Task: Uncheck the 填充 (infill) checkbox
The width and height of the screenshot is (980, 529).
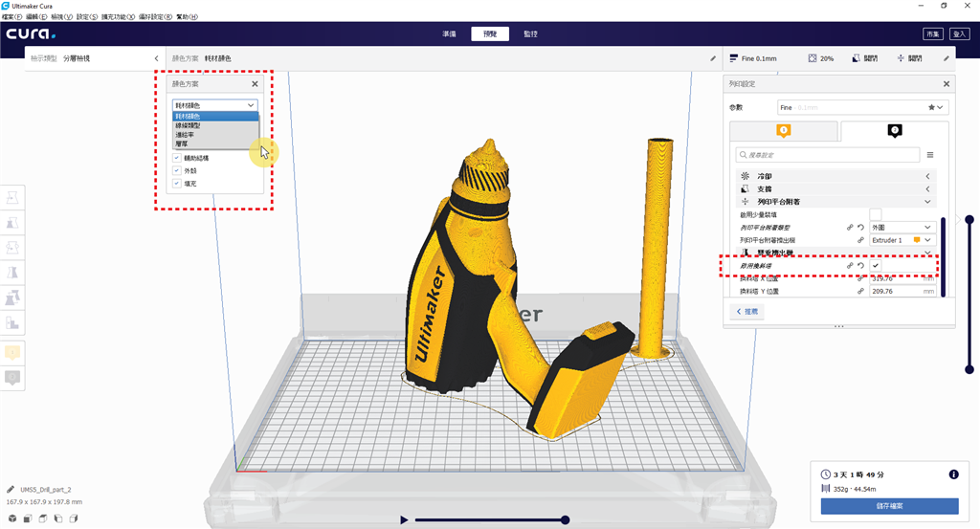Action: [x=177, y=184]
